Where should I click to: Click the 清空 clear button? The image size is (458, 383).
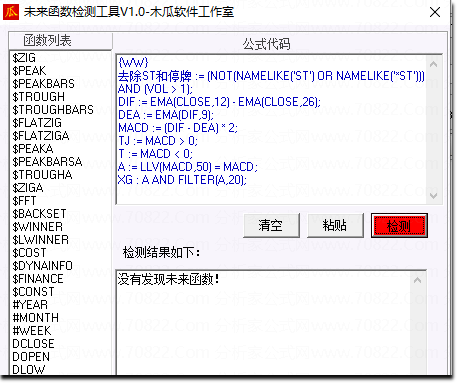[x=271, y=226]
